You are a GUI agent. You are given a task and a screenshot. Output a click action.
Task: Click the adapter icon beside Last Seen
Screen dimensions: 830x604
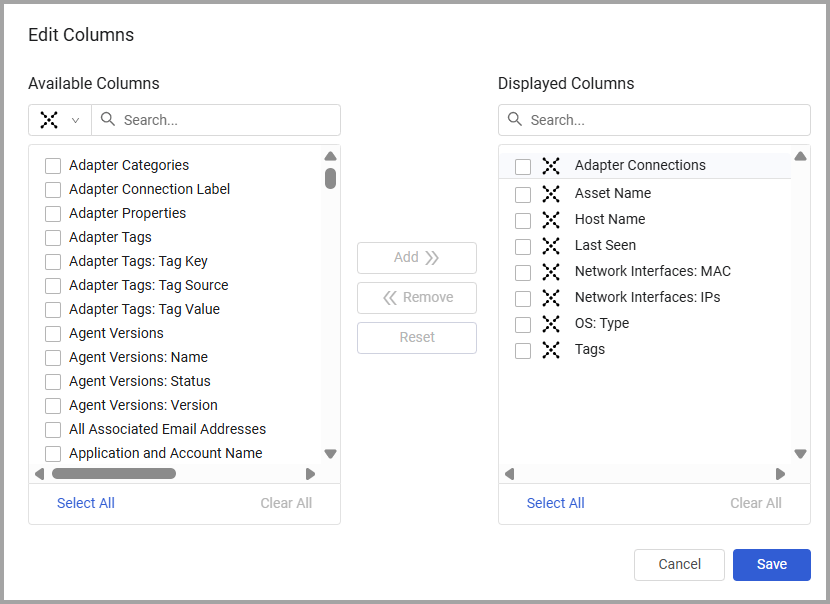click(x=550, y=246)
